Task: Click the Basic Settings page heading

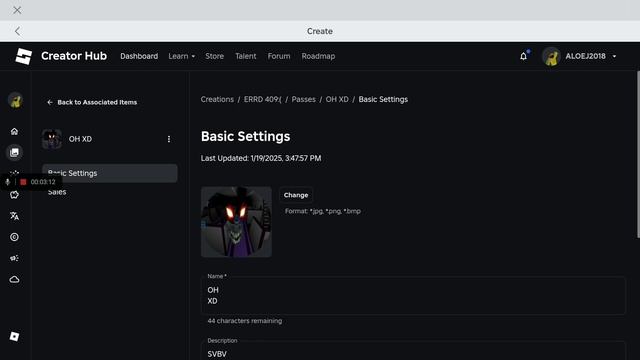Action: click(245, 136)
